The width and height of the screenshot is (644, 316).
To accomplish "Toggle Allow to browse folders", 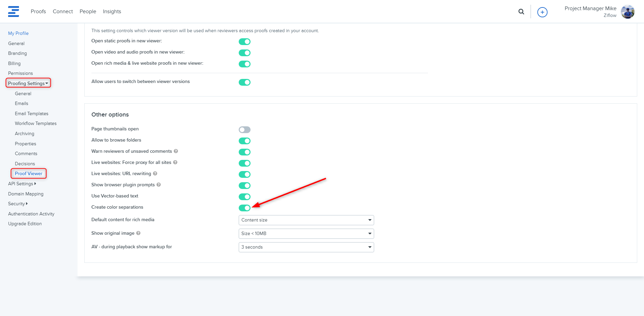I will [x=244, y=141].
